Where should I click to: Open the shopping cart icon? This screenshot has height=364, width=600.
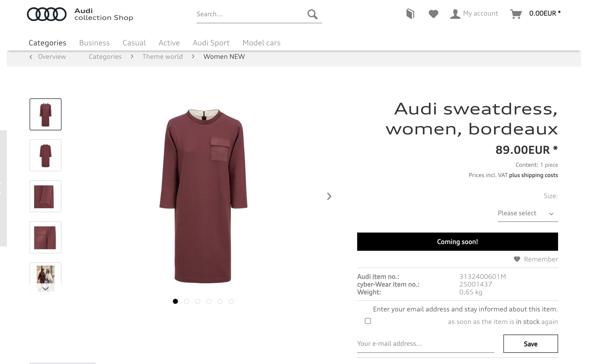pyautogui.click(x=516, y=14)
